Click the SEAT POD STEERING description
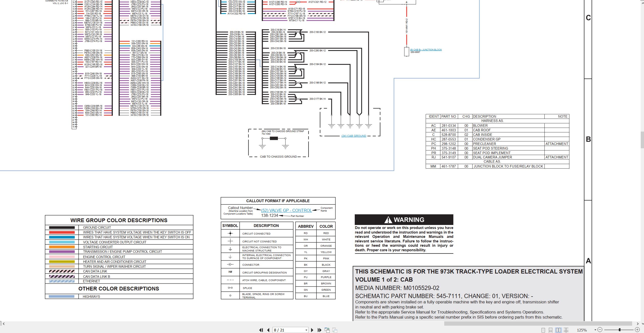The image size is (644, 333). (490, 148)
